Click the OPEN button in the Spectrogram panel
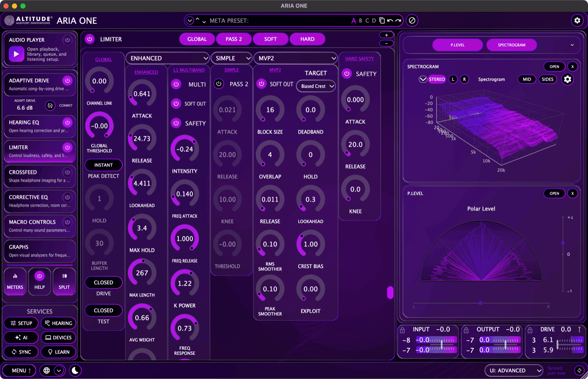 pyautogui.click(x=554, y=66)
